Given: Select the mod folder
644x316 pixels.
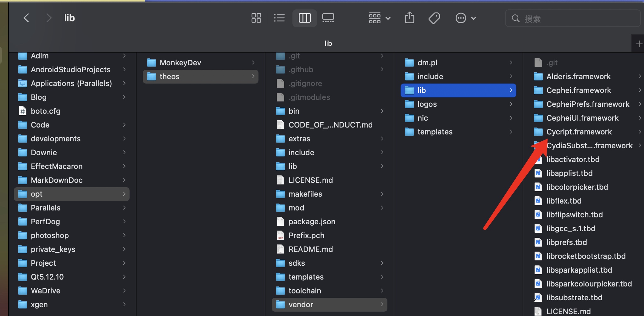Looking at the screenshot, I should 330,208.
